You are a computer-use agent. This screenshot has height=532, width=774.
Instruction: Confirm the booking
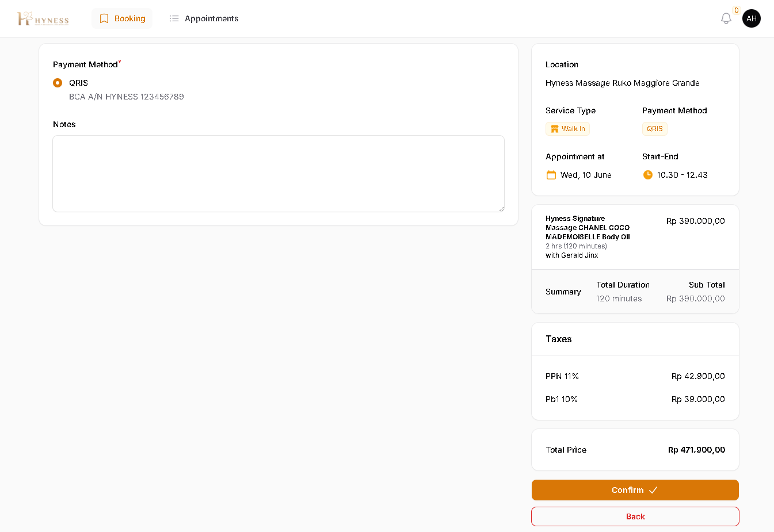(635, 490)
